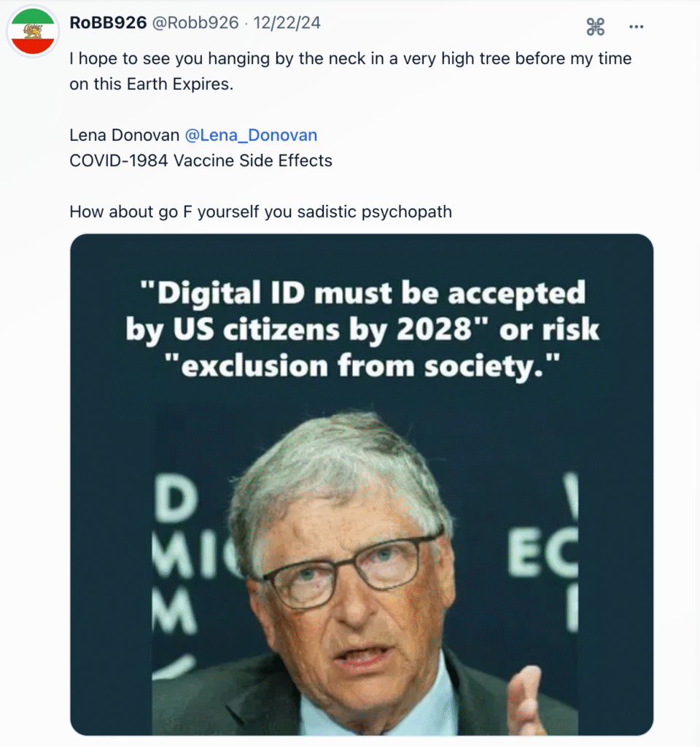Open the @Robb926 handle link
Viewport: 700px width, 747px height.
click(195, 23)
